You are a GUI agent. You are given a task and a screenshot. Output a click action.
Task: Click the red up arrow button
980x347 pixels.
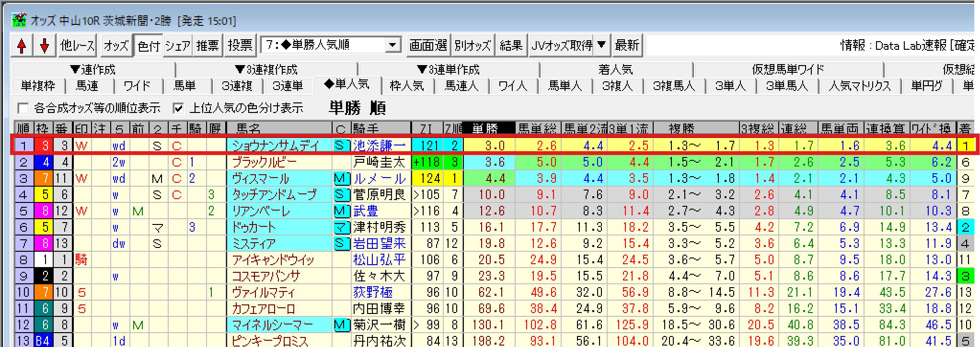pyautogui.click(x=22, y=46)
